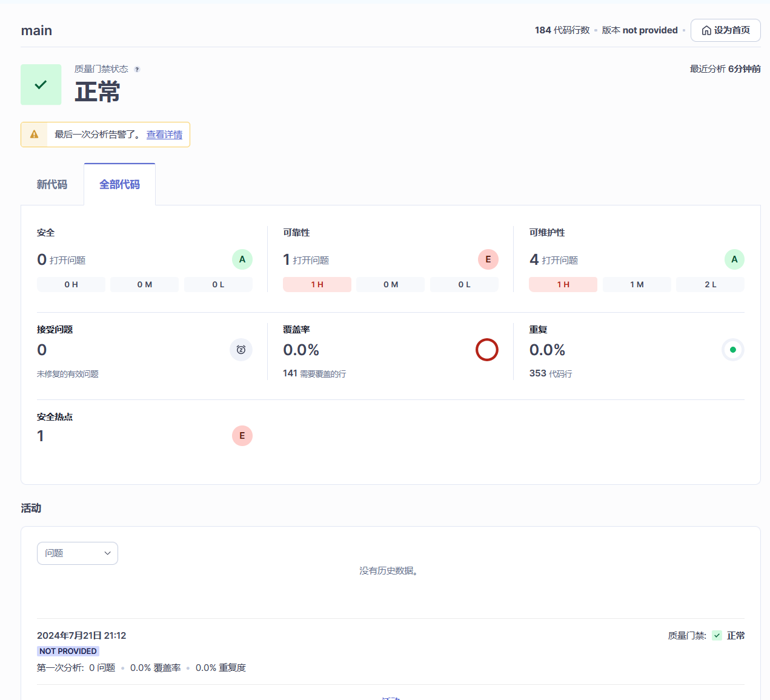This screenshot has height=700, width=770.
Task: Switch to the 新代码 tab
Action: (52, 184)
